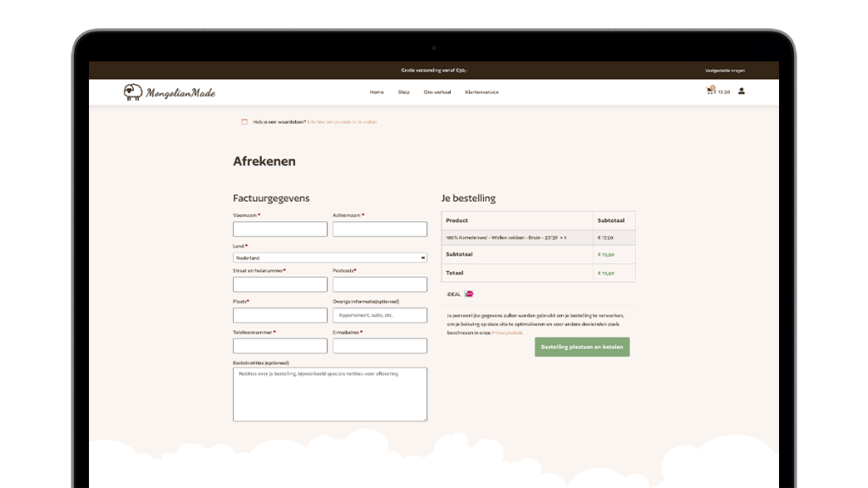
Task: Focus the Voornaam input field
Action: [280, 230]
